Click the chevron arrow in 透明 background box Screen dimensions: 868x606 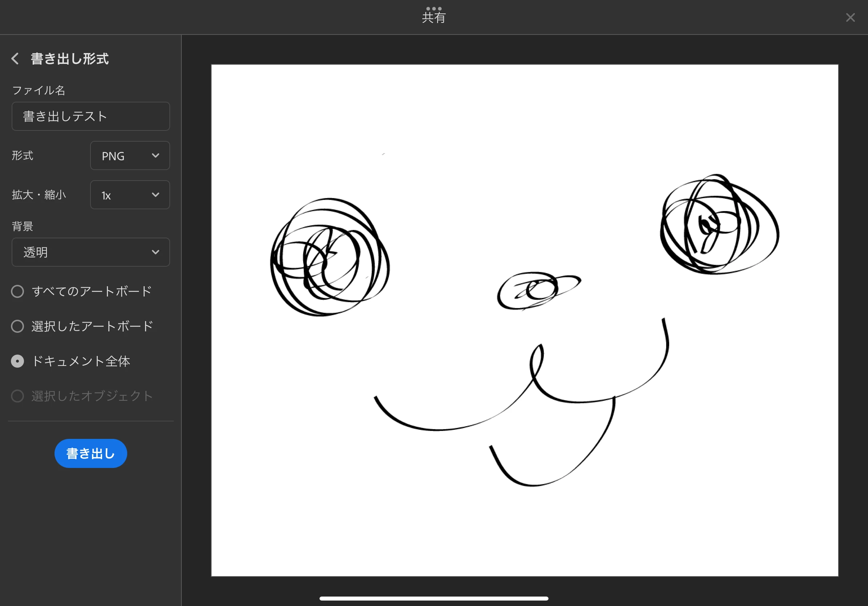point(155,252)
